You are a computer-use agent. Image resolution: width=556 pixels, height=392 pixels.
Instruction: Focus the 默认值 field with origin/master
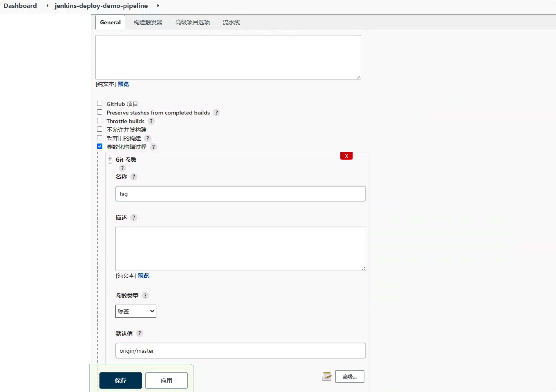(x=240, y=351)
